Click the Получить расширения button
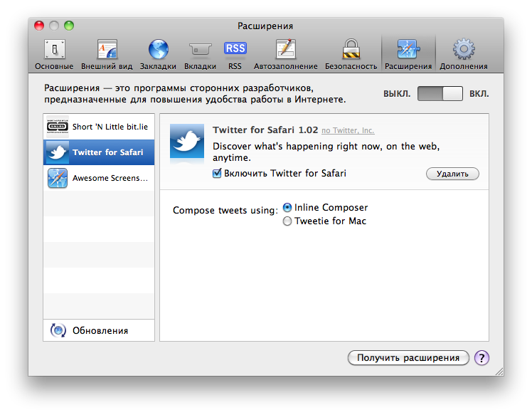 pyautogui.click(x=408, y=357)
